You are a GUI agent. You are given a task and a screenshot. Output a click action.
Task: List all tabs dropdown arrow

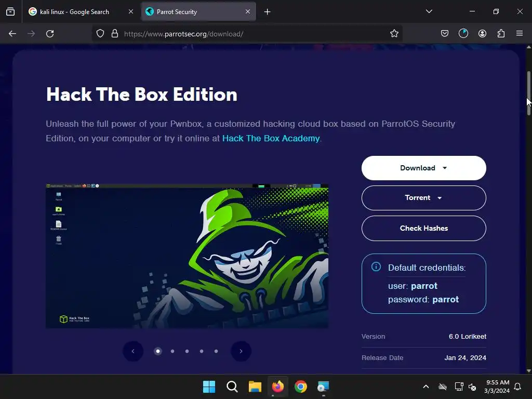point(429,11)
